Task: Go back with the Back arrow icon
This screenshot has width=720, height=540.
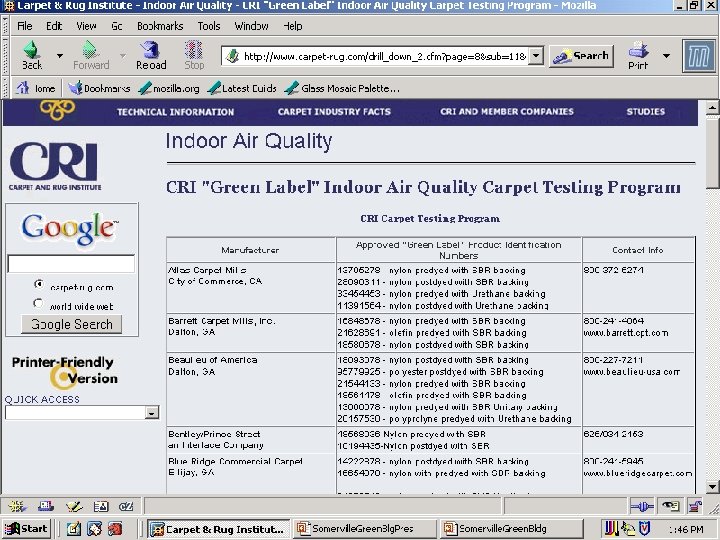Action: pyautogui.click(x=31, y=50)
